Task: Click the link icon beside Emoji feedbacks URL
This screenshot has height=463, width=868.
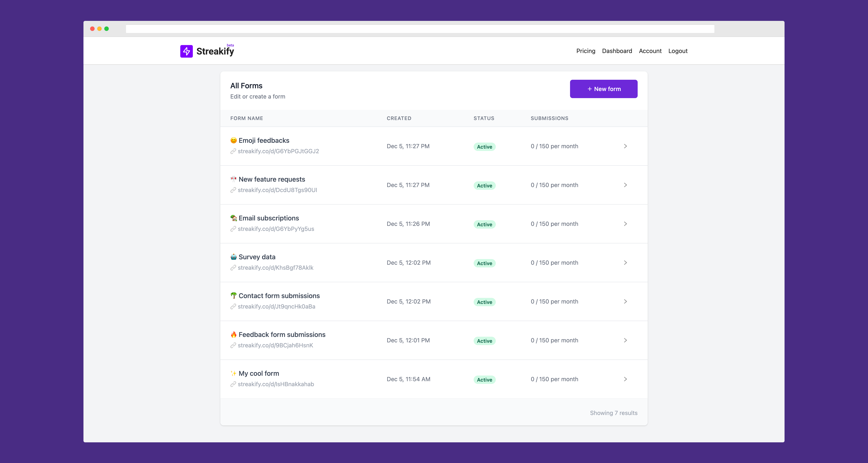Action: pyautogui.click(x=233, y=151)
